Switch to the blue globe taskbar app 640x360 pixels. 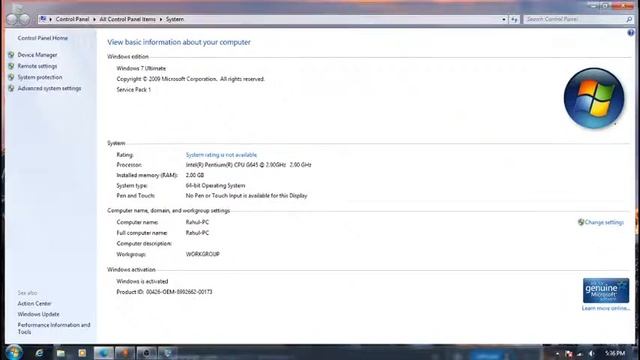pos(104,353)
